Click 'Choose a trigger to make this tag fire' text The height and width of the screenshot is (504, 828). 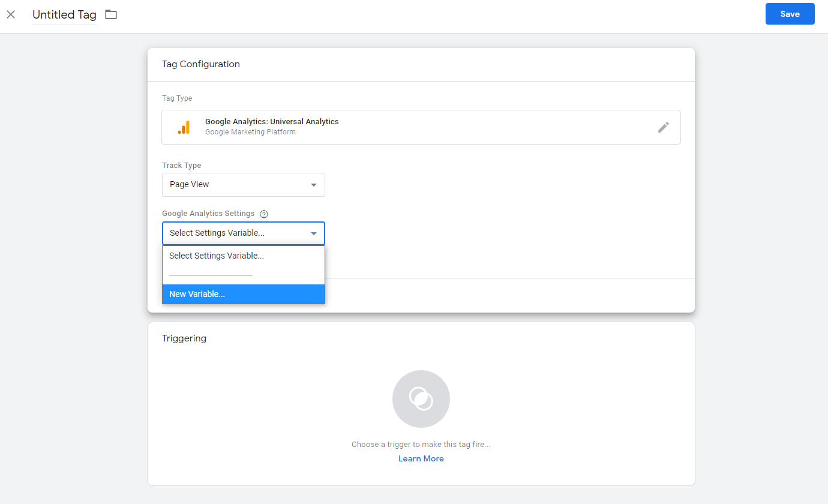421,445
